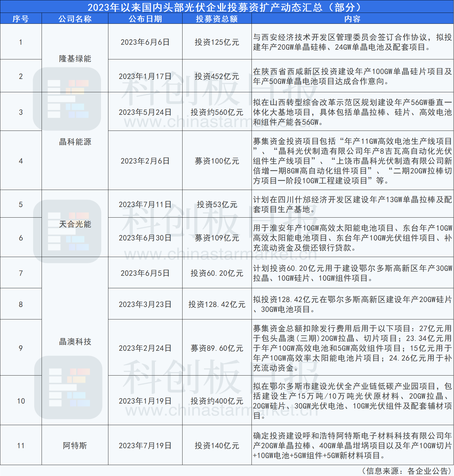The image size is (454, 476).
Task: Click content about 西安经济技术开发区 cooperation agreement
Action: coord(352,42)
